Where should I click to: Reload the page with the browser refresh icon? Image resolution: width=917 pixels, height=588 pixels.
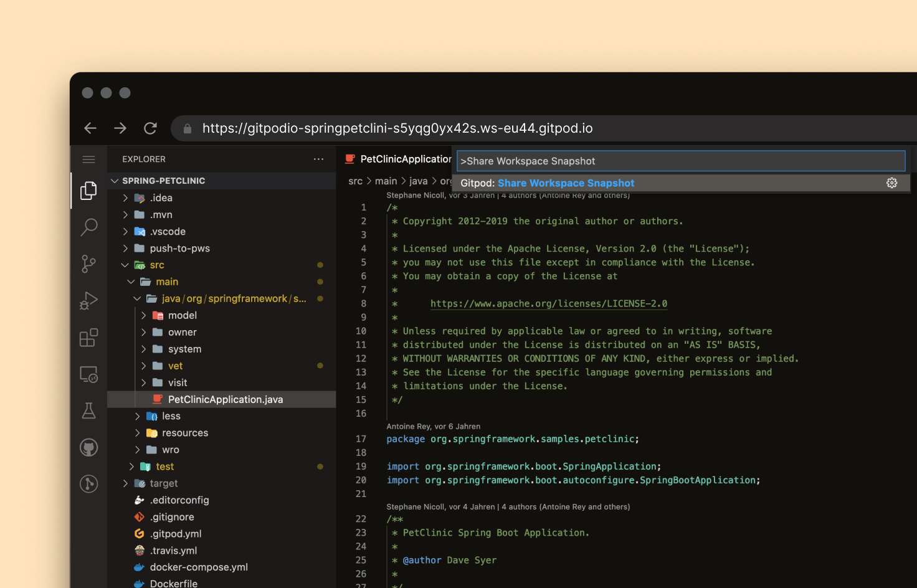(150, 128)
